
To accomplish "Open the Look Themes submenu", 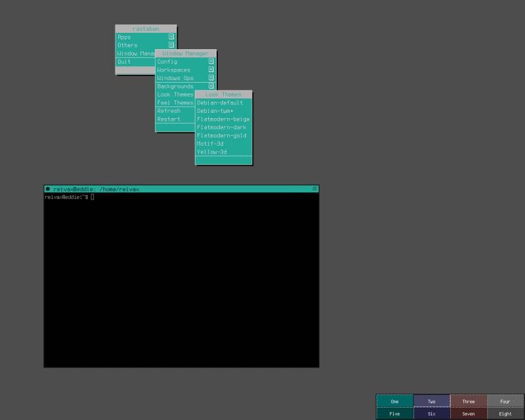I will 174,94.
